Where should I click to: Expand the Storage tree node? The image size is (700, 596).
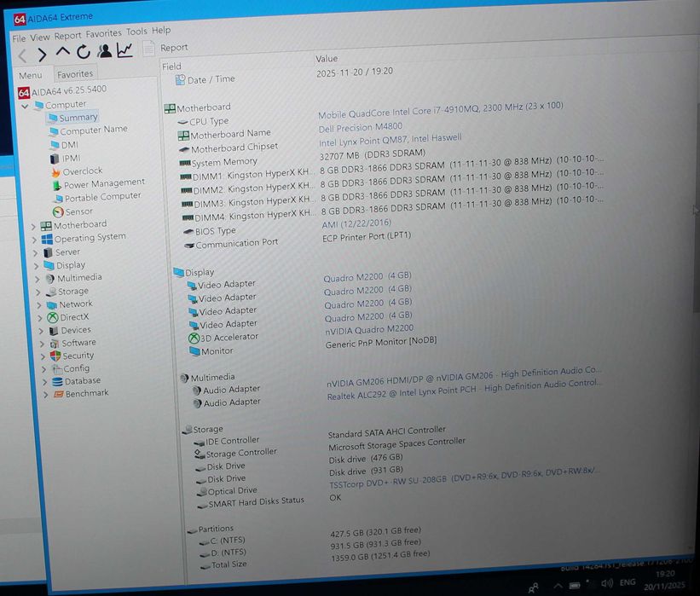click(38, 292)
